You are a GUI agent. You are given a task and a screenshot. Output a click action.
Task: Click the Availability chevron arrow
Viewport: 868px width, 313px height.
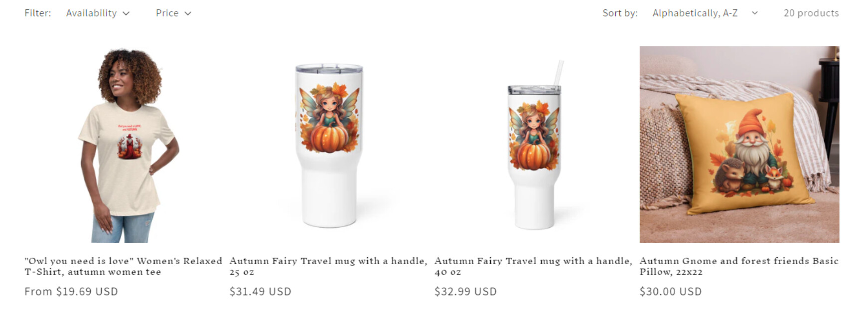point(126,13)
